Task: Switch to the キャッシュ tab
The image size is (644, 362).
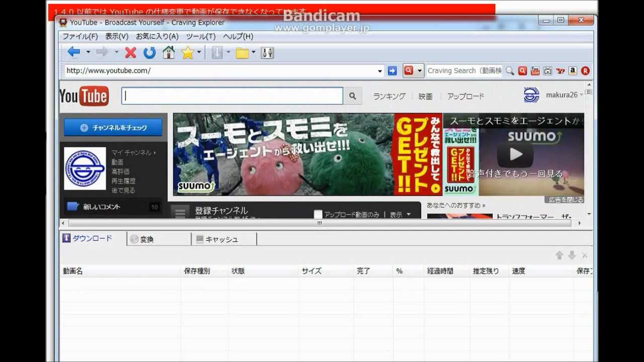Action: [224, 239]
